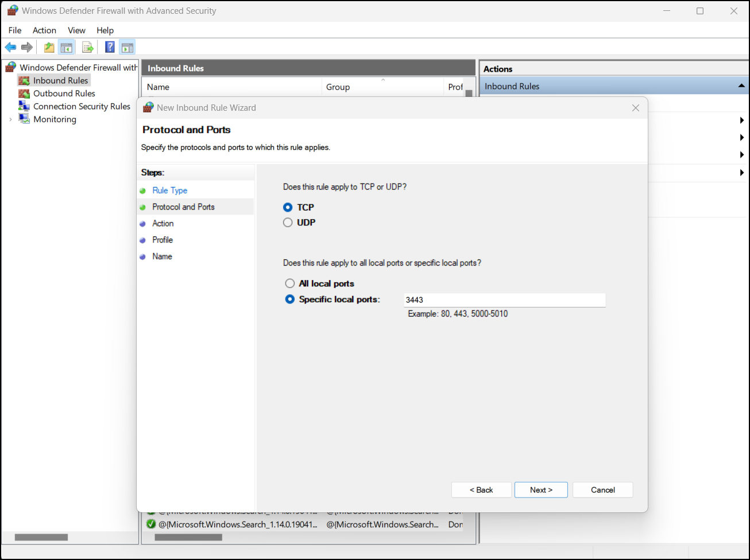The image size is (750, 560).
Task: Minimize the main firewall window
Action: pyautogui.click(x=667, y=11)
